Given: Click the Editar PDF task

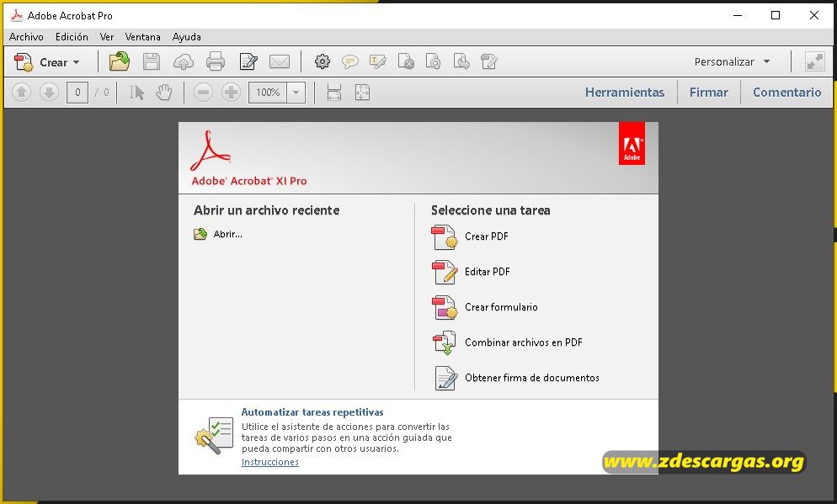Looking at the screenshot, I should [x=471, y=272].
